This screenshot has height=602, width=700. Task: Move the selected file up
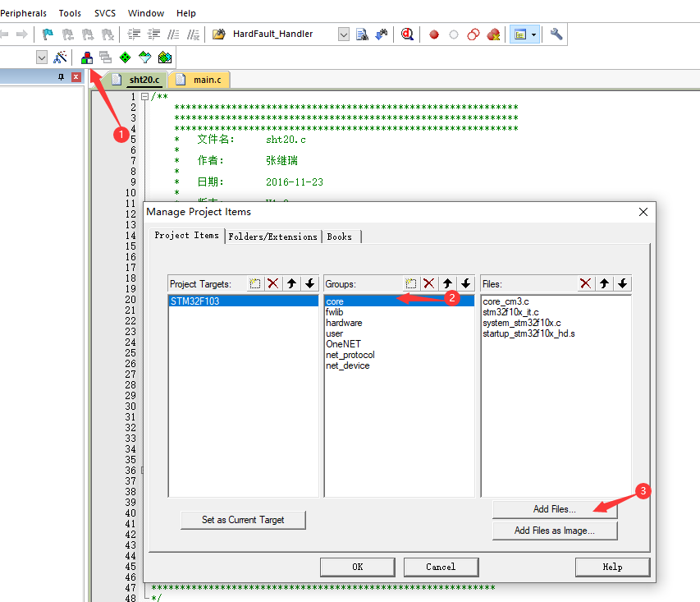pos(604,283)
